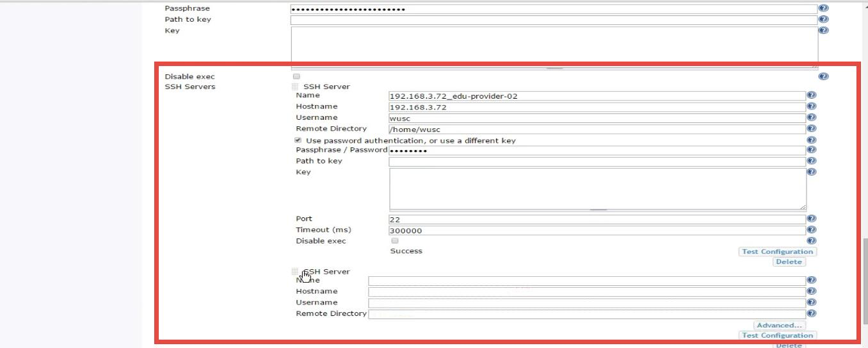
Task: Open help for Use password authentication
Action: coord(812,140)
